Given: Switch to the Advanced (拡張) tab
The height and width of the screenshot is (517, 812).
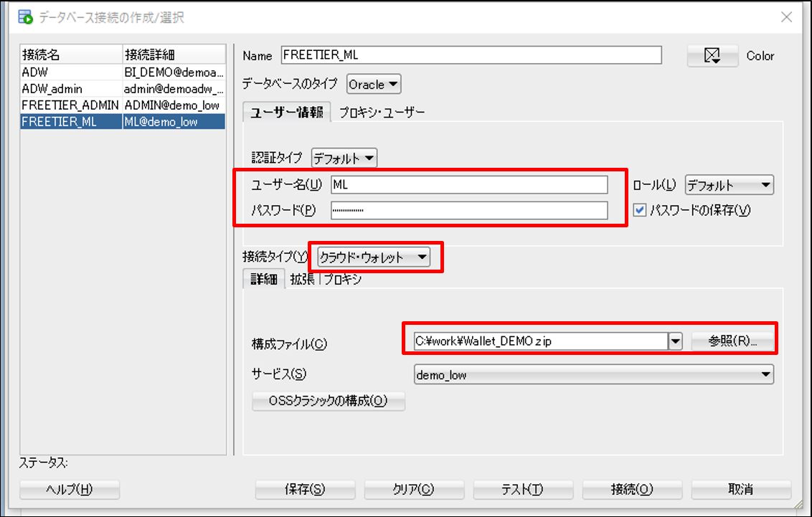Looking at the screenshot, I should tap(303, 280).
